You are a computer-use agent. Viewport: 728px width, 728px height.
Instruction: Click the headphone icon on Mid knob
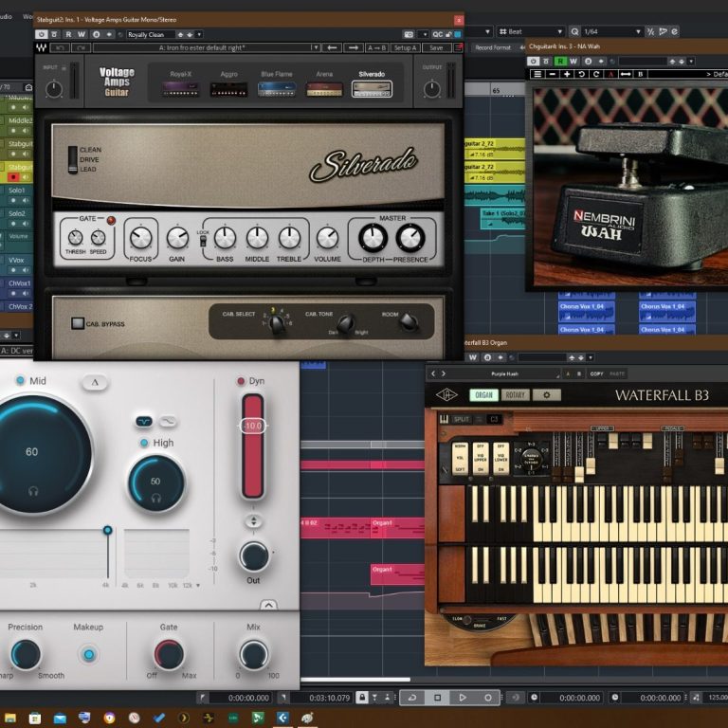[33, 491]
